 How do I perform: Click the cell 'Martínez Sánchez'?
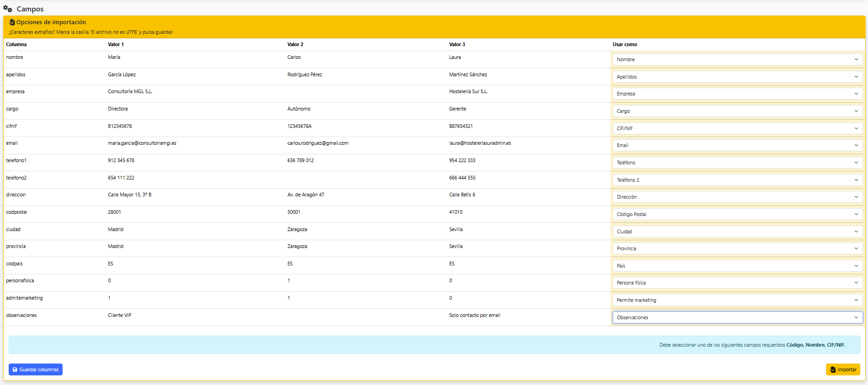pos(468,74)
